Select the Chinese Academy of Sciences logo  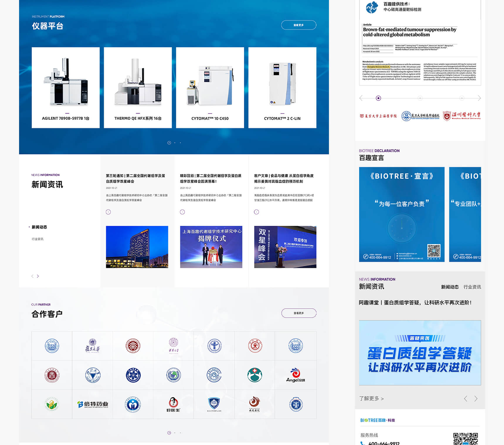[x=133, y=375]
